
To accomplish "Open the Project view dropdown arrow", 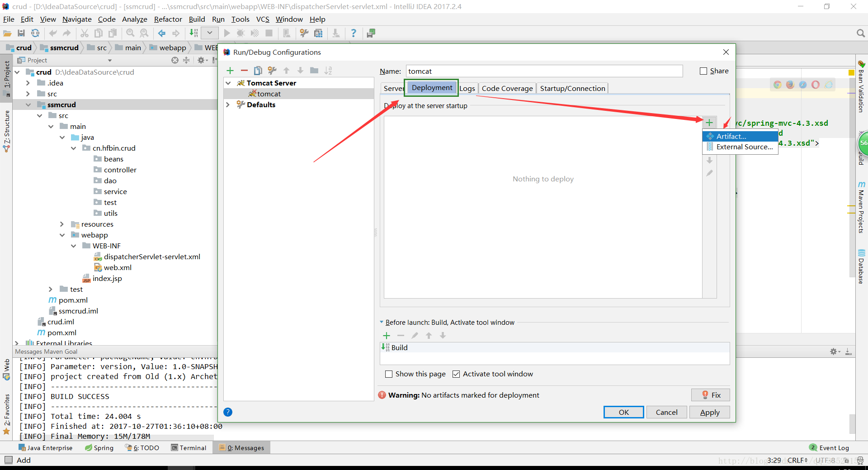I will click(110, 60).
